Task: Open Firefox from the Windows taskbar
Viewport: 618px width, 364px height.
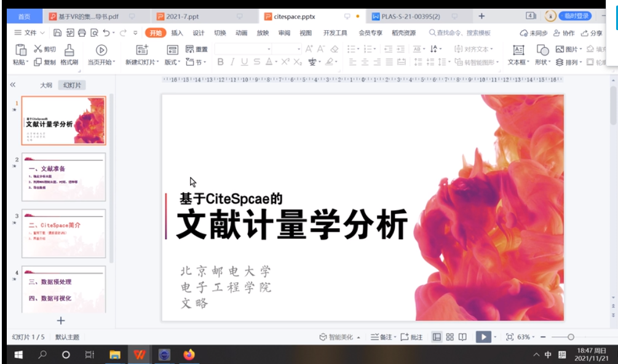Action: [x=189, y=355]
